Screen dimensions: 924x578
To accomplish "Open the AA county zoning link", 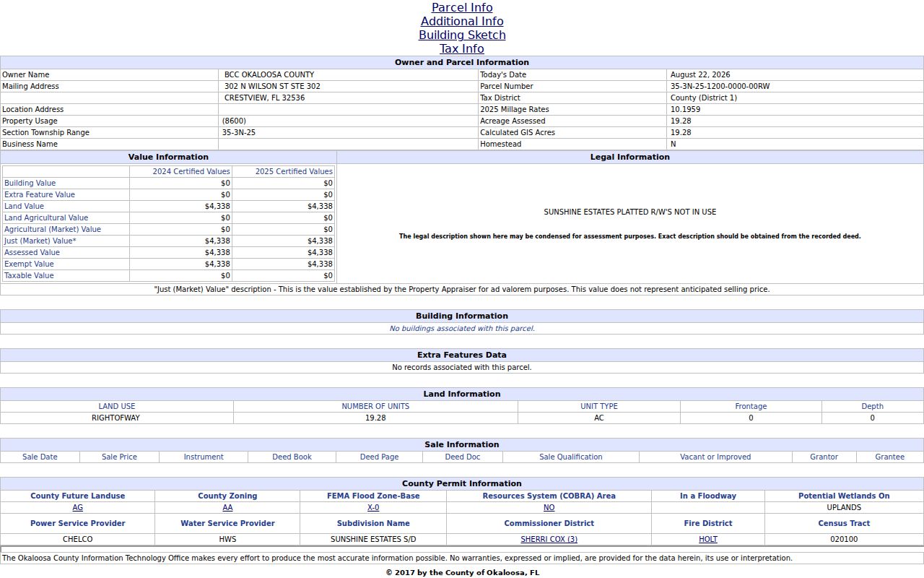I will 227,508.
